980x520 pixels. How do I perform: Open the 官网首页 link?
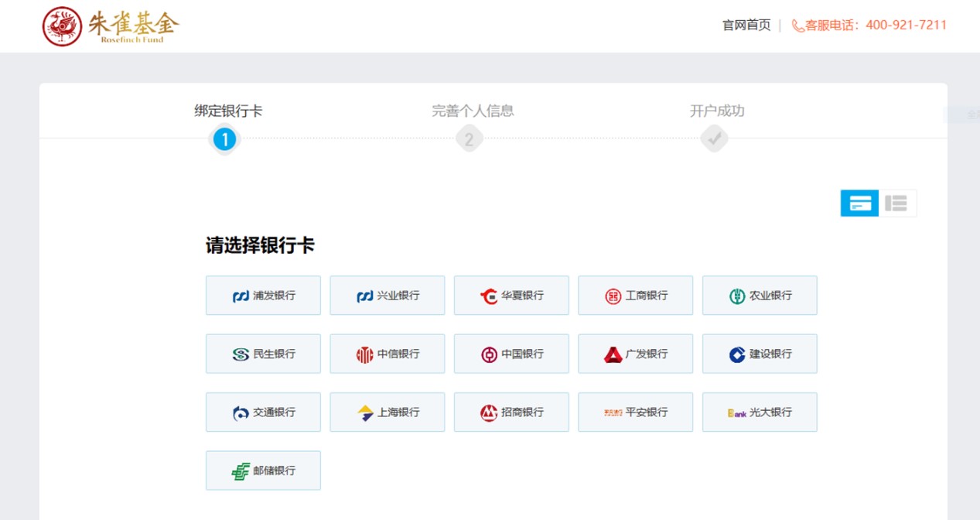746,25
